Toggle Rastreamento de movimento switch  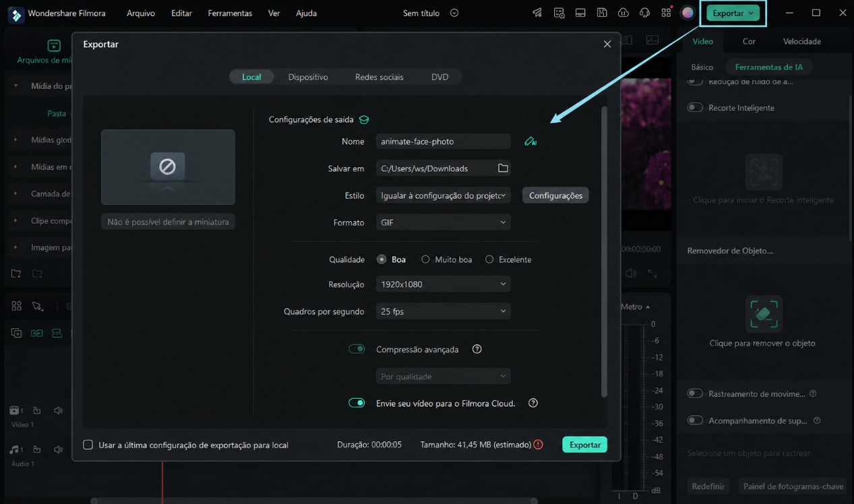(x=695, y=393)
